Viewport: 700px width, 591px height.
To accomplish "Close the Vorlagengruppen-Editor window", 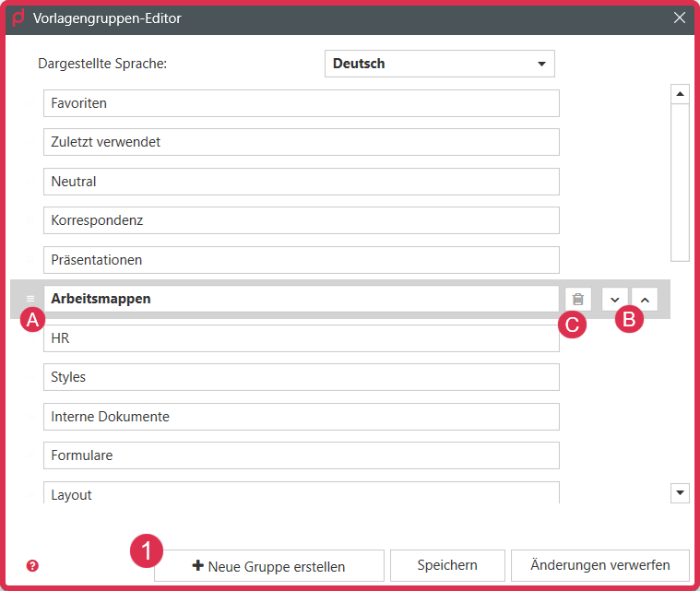I will 680,18.
